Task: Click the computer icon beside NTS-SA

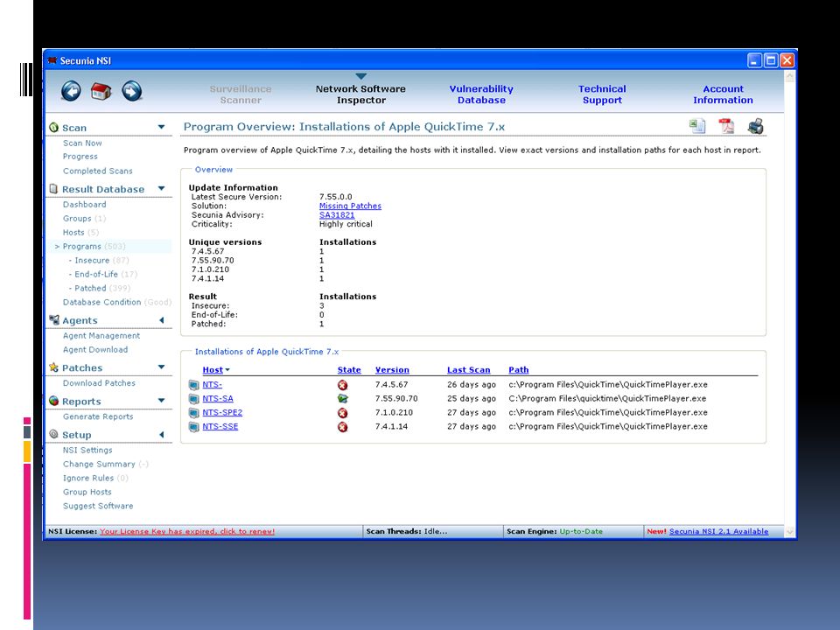Action: pyautogui.click(x=193, y=399)
